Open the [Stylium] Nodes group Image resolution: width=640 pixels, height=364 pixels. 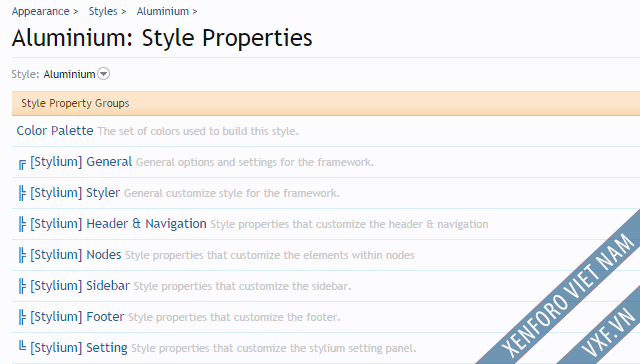click(x=76, y=255)
